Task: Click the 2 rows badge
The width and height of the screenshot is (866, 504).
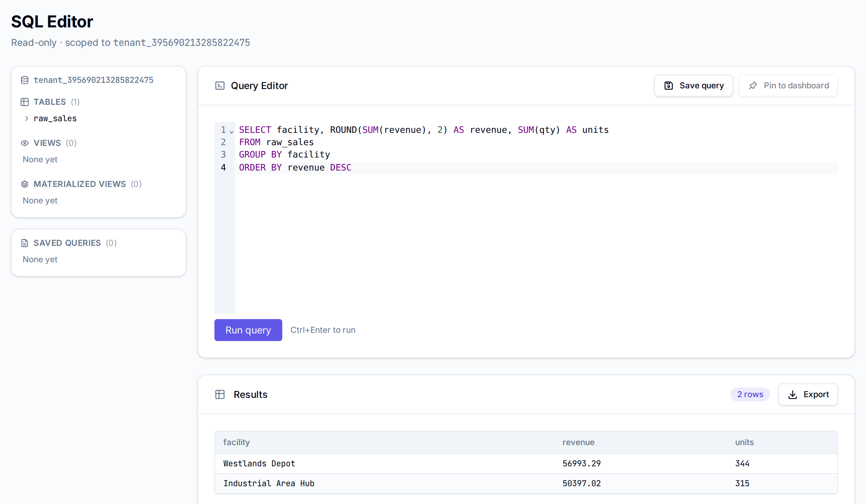Action: click(x=750, y=394)
